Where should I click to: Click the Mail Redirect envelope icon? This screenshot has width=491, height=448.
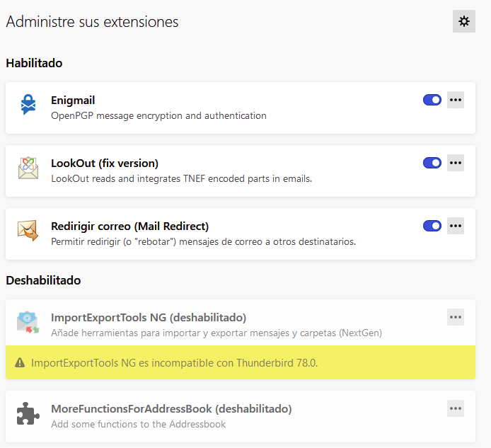coord(28,230)
